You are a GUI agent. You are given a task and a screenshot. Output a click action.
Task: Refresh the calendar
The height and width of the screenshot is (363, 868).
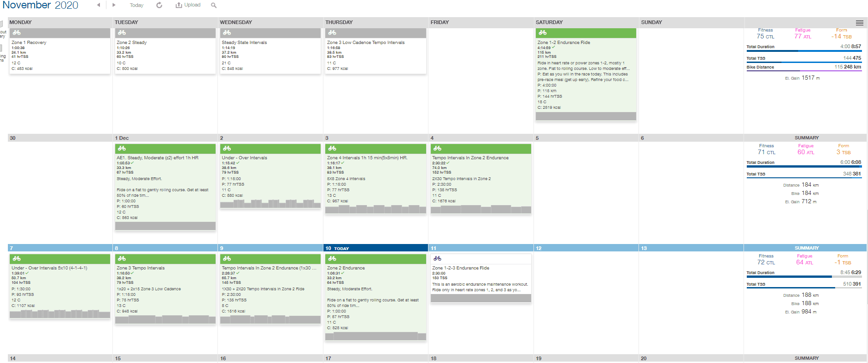click(159, 5)
